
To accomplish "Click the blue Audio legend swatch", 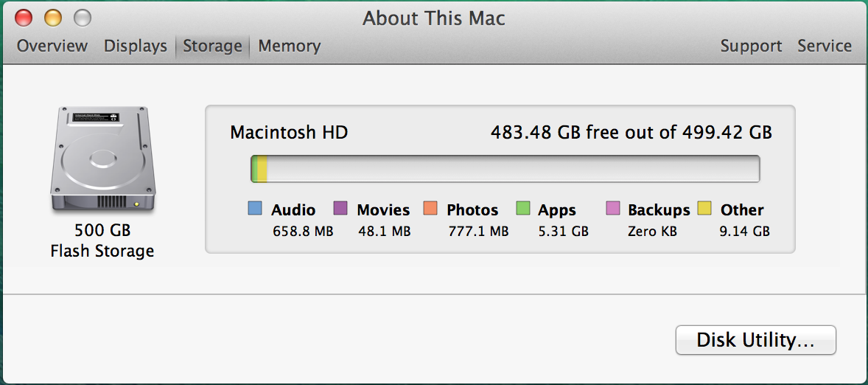I will [255, 209].
